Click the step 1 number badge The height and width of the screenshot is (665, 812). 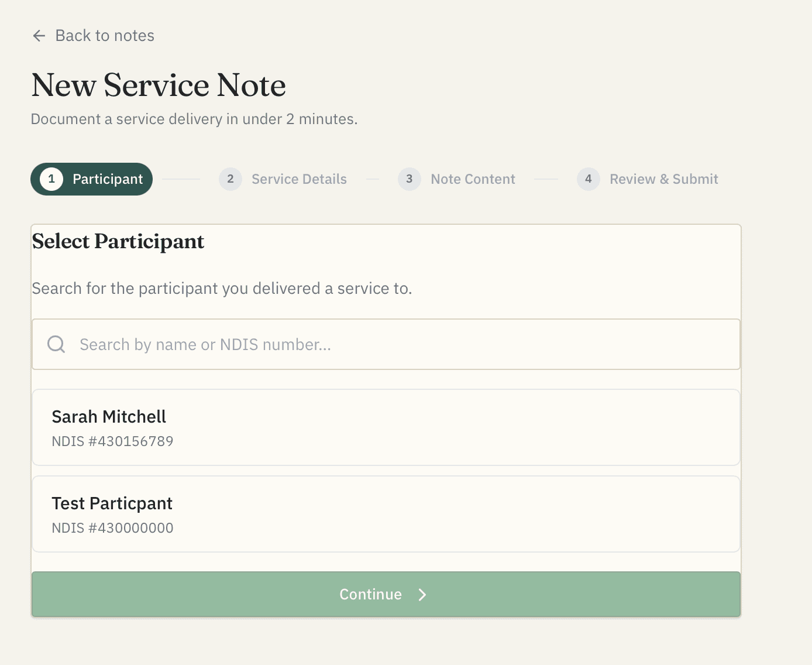coord(51,179)
